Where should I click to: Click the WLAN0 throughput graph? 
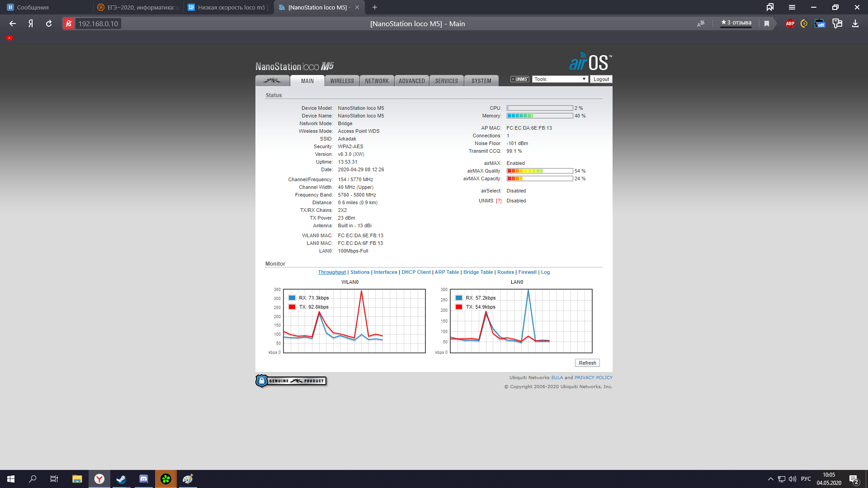pyautogui.click(x=354, y=321)
